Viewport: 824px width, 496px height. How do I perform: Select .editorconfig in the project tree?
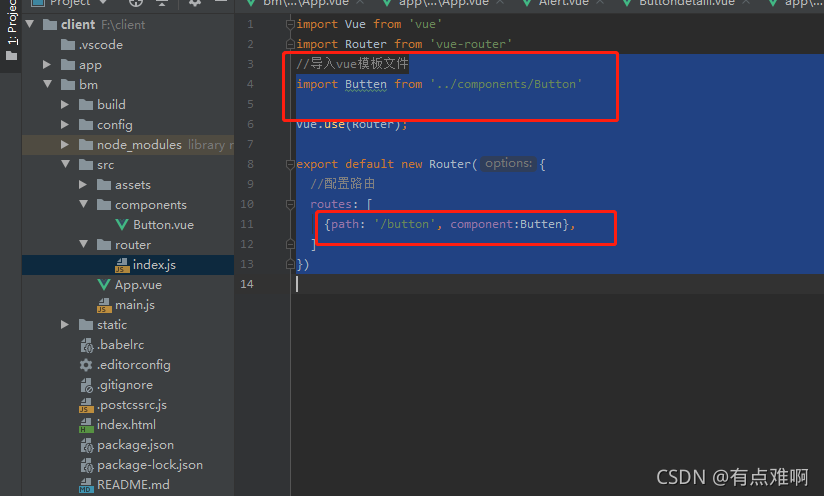pos(133,365)
